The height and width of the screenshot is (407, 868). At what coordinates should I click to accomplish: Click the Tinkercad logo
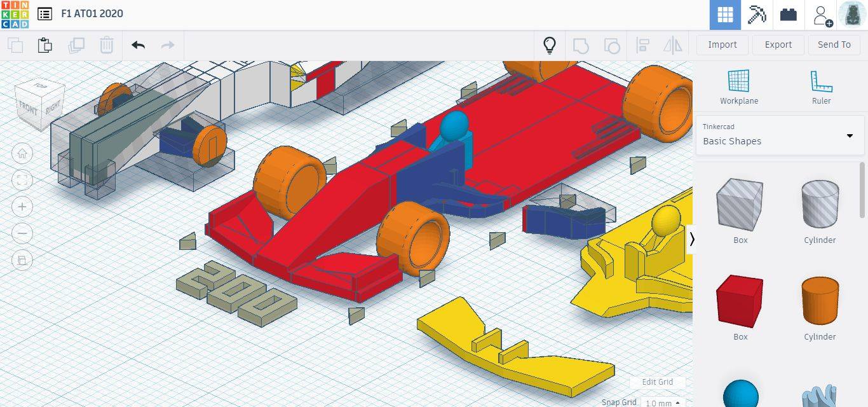point(15,14)
